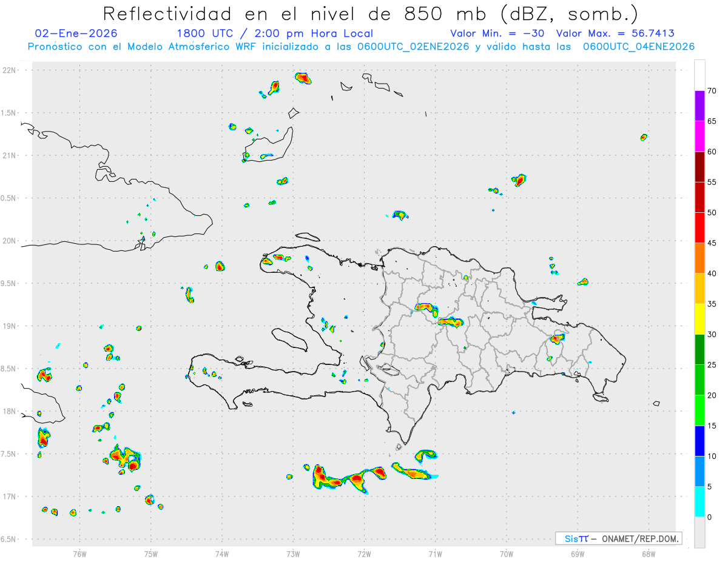Select the "73W" longitude label
The width and height of the screenshot is (728, 562).
(293, 554)
